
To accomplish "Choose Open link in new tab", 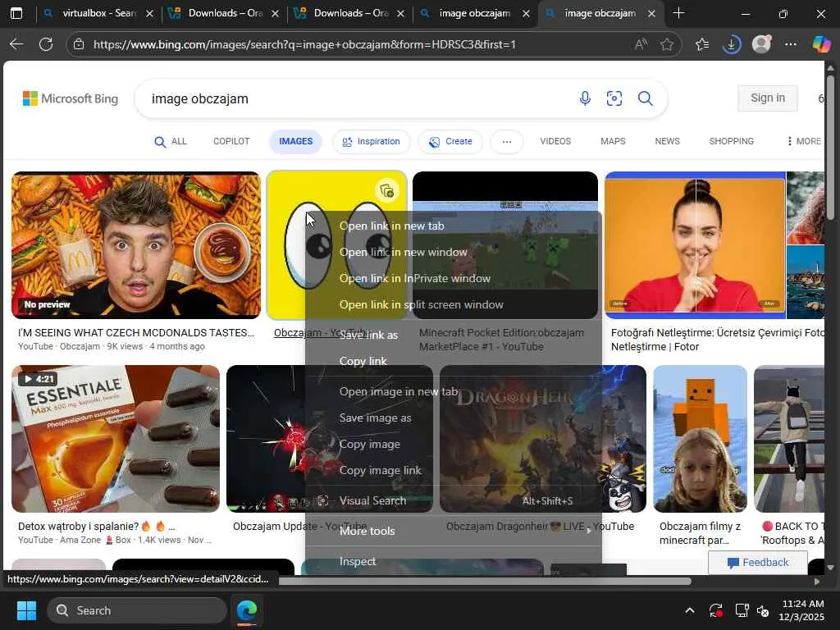I will coord(453,226).
